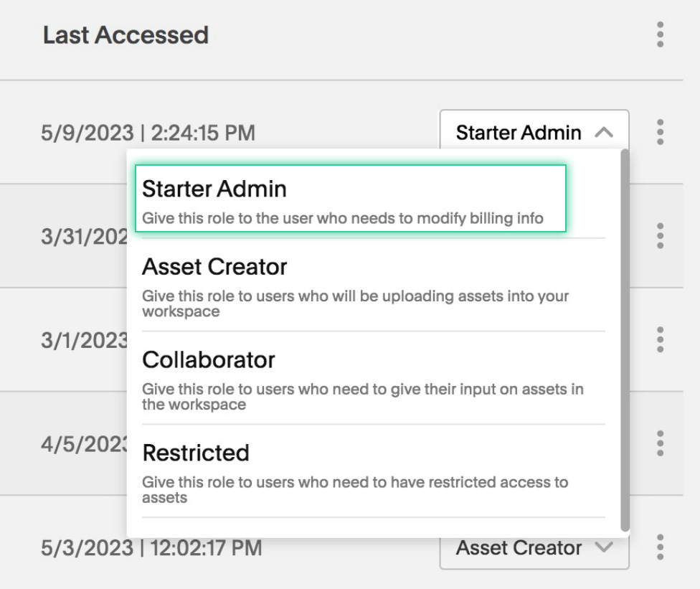Open the three-dot menu for the 3/31 row
This screenshot has height=589, width=700.
pos(661,236)
